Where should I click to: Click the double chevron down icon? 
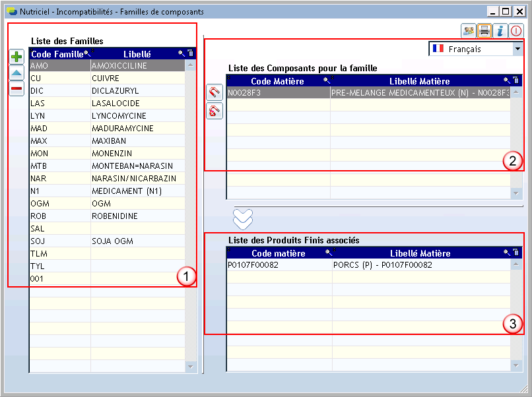pyautogui.click(x=243, y=219)
